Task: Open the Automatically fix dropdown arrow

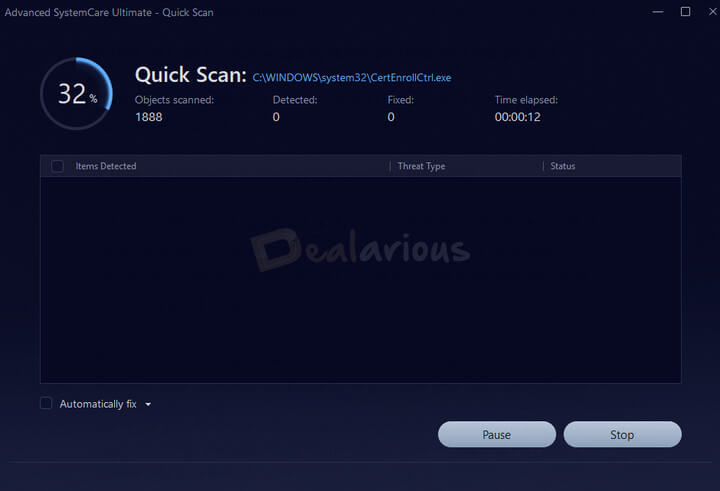Action: point(148,404)
